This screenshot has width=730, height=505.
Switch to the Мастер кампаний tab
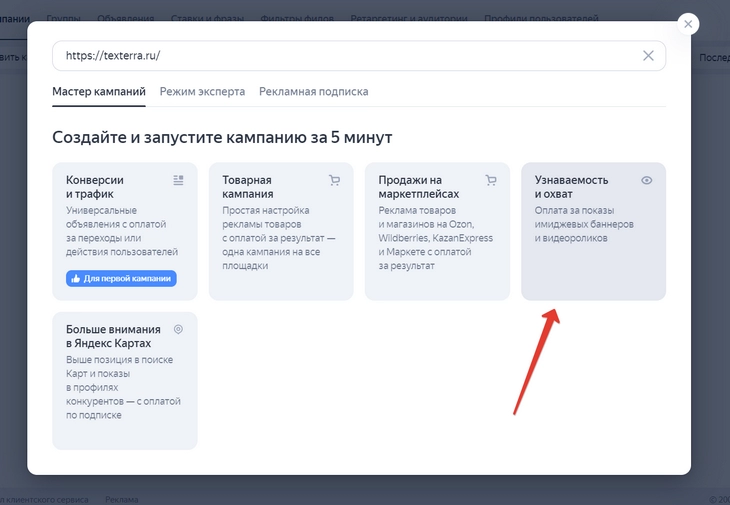tap(99, 92)
